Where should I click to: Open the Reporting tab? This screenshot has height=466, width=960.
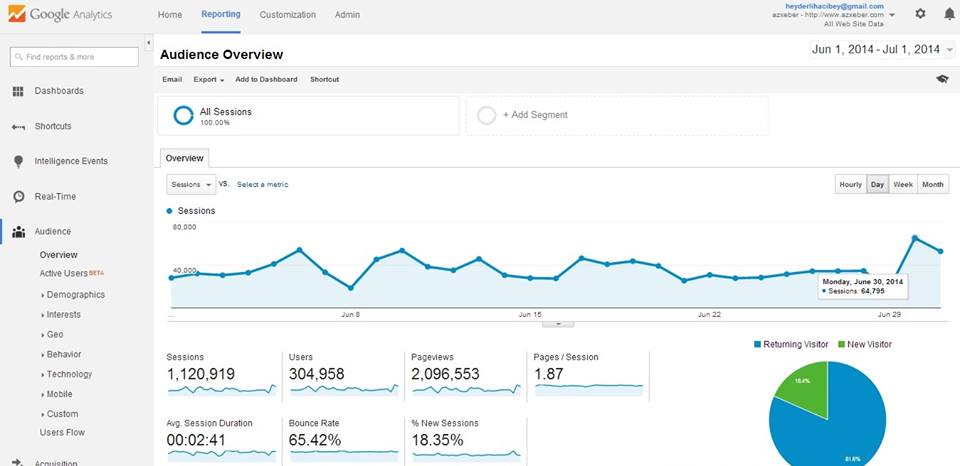(221, 14)
